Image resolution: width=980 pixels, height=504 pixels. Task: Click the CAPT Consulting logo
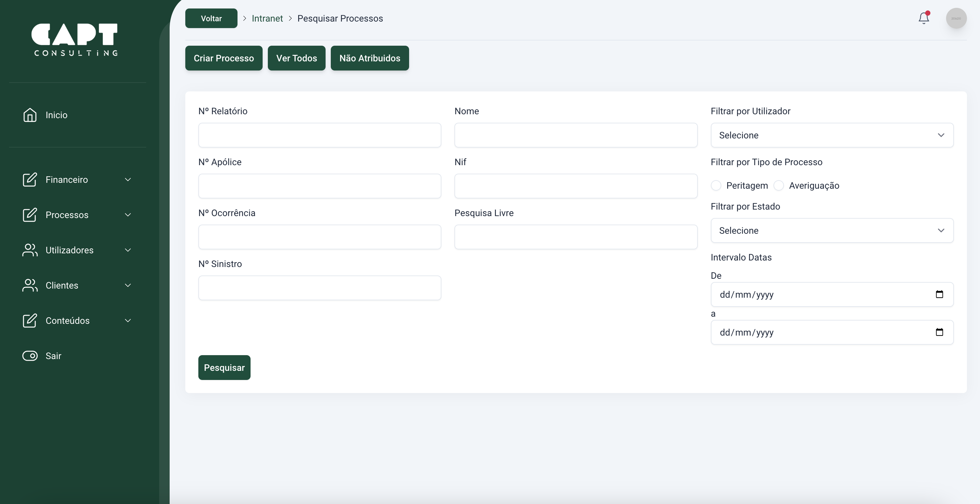pos(75,39)
